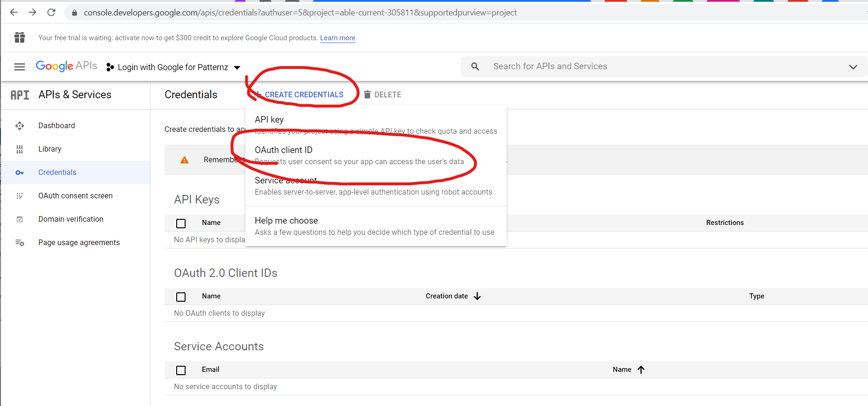868x406 pixels.
Task: Click the Library sidebar icon
Action: pyautogui.click(x=20, y=149)
